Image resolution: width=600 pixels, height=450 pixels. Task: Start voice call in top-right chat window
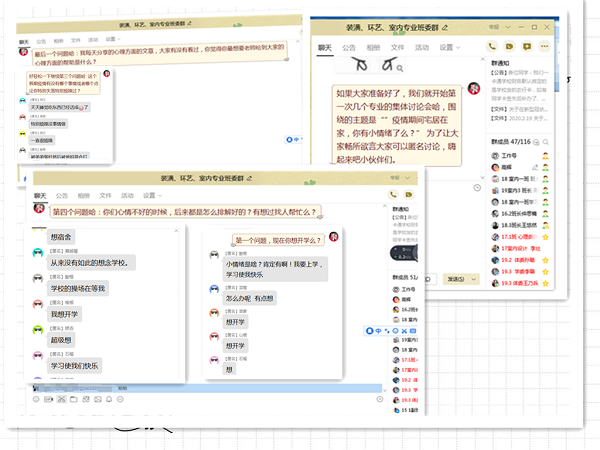coord(494,47)
